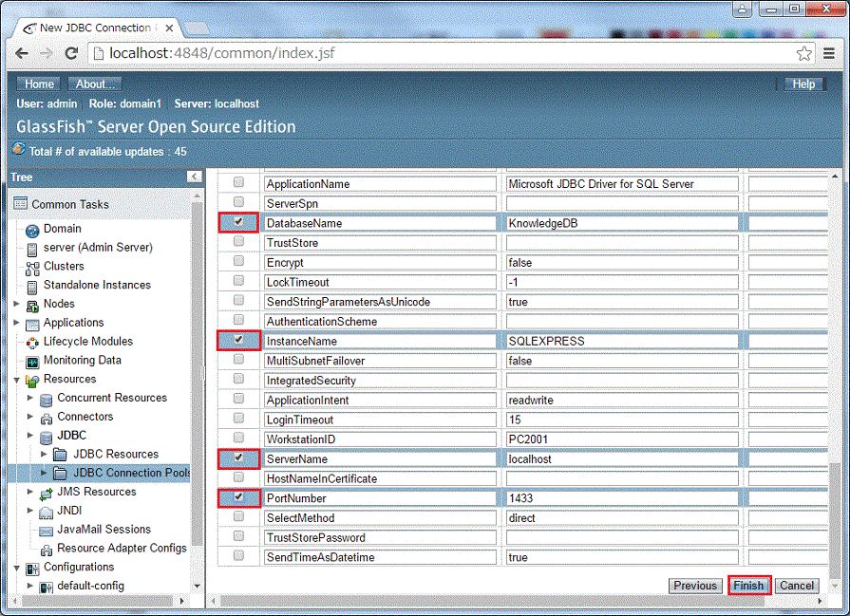Click the Previous button

click(695, 586)
